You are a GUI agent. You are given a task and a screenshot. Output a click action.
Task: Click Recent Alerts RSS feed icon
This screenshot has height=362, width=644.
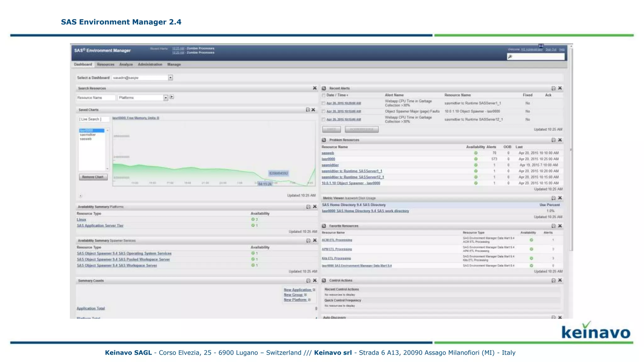coord(324,88)
